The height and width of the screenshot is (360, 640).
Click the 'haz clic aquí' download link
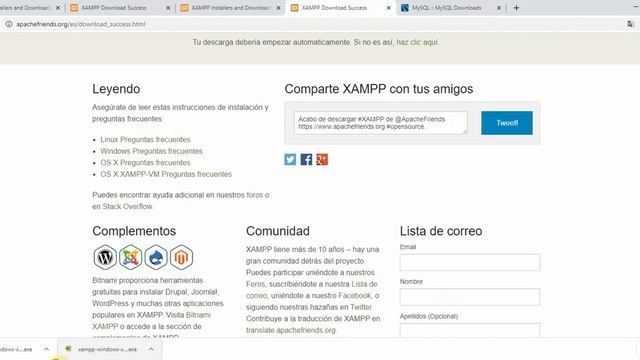(x=417, y=42)
